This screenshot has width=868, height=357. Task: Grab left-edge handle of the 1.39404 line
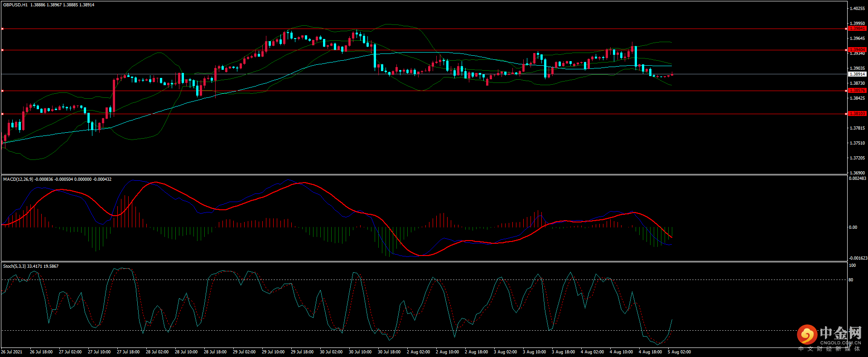pos(2,50)
